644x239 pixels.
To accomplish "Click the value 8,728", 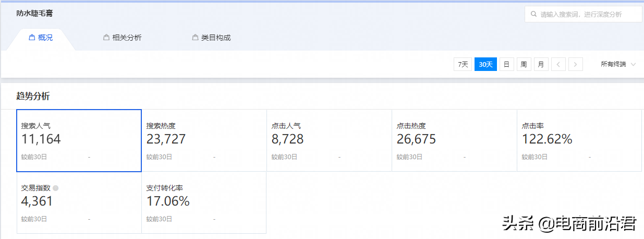I will coord(288,139).
